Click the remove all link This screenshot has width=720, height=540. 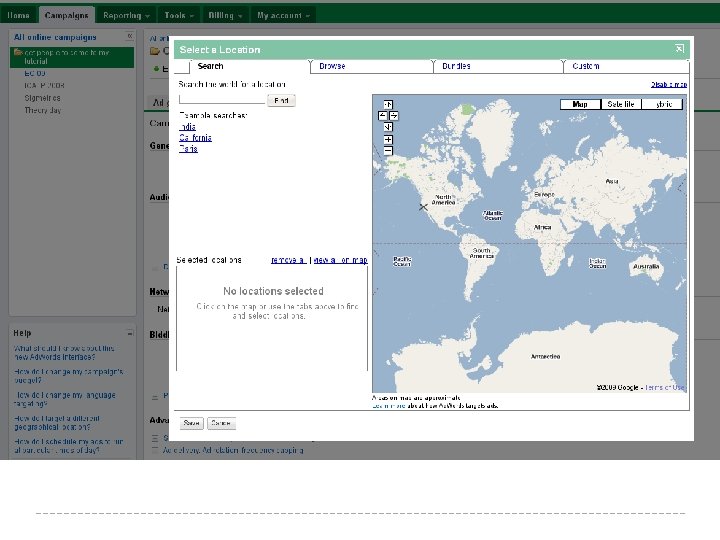click(x=288, y=260)
